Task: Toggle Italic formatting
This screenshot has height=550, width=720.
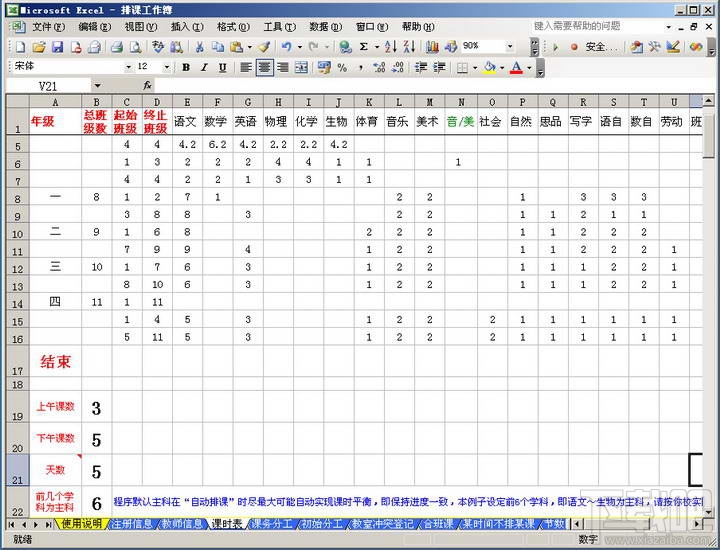Action: click(x=204, y=68)
